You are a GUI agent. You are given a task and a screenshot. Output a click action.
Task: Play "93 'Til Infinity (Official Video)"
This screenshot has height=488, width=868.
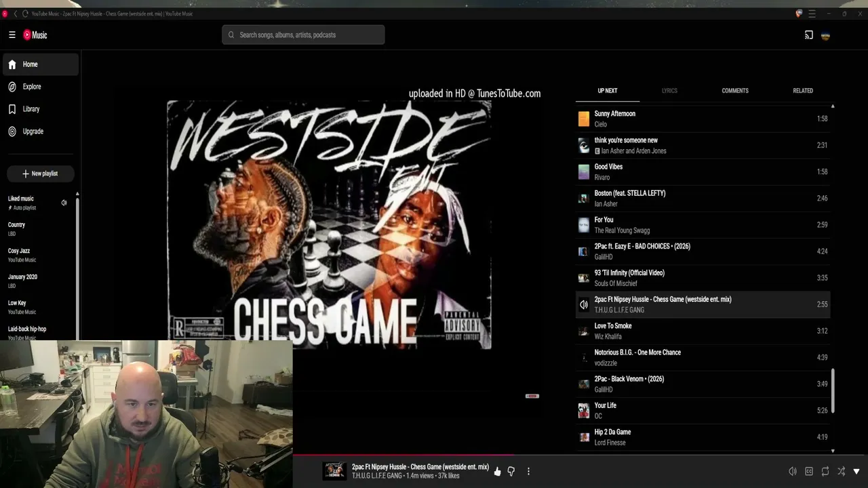point(703,278)
